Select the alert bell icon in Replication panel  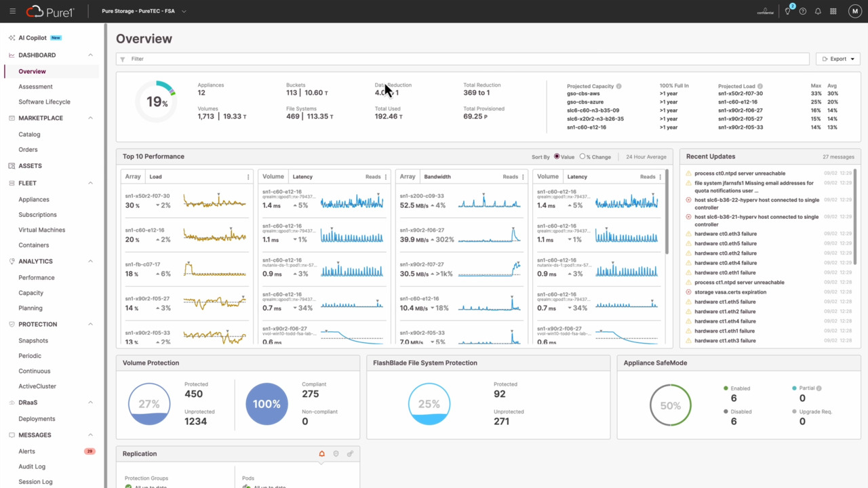click(322, 454)
